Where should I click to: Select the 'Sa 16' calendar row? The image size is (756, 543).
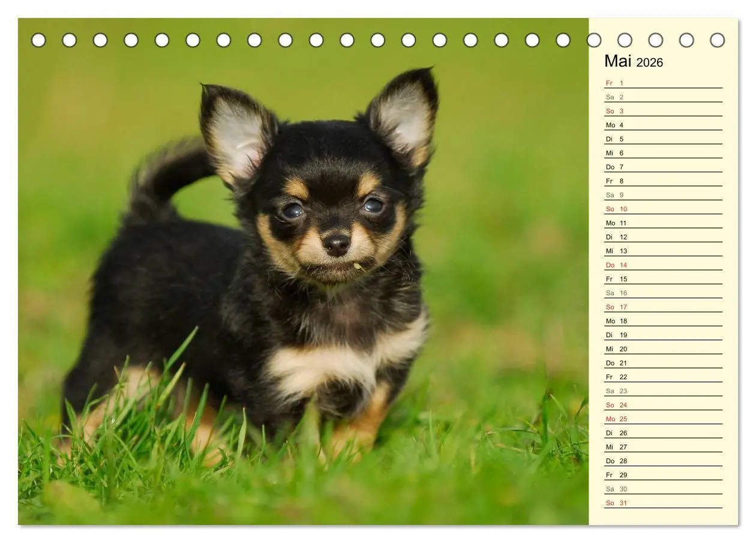pos(663,293)
